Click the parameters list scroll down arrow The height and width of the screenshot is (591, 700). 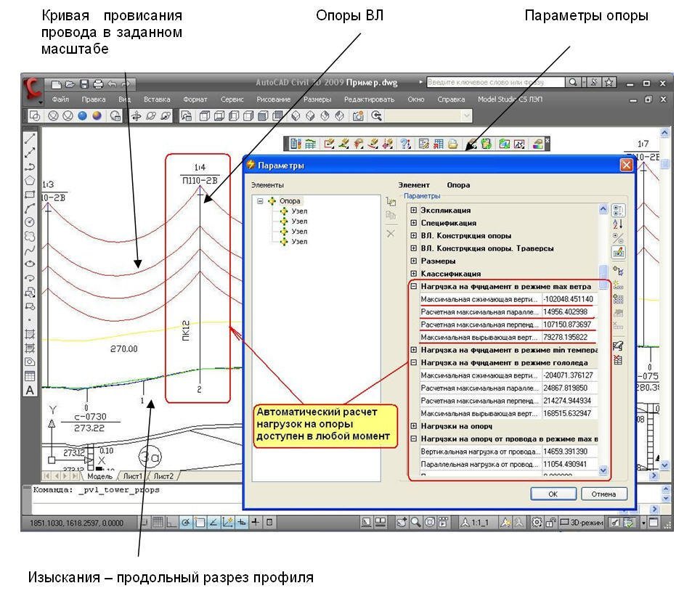pos(603,470)
